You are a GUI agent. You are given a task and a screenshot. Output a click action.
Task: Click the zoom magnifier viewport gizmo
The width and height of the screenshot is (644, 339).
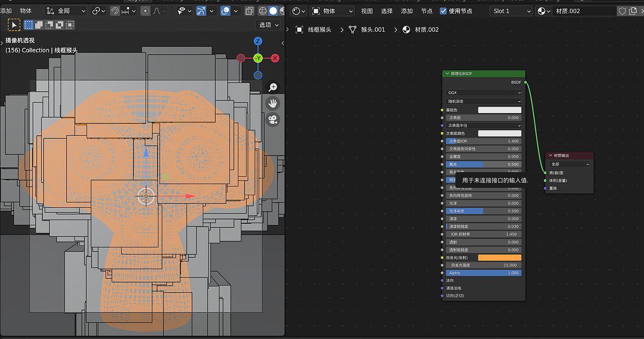(273, 87)
